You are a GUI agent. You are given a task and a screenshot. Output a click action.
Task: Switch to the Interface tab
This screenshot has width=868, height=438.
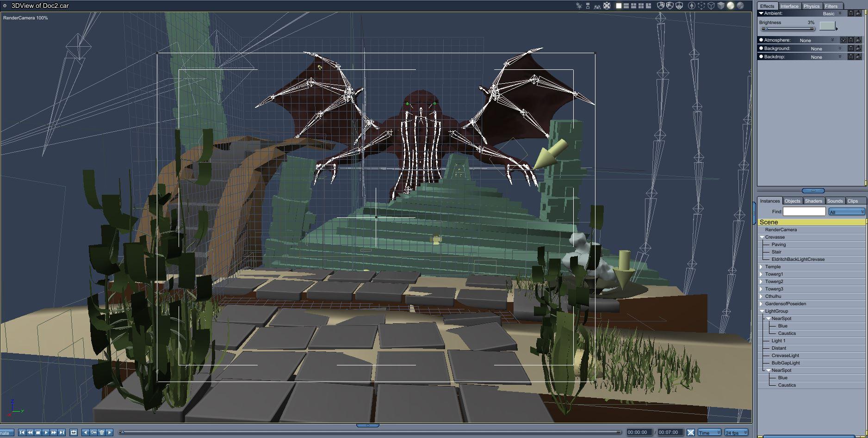[789, 6]
